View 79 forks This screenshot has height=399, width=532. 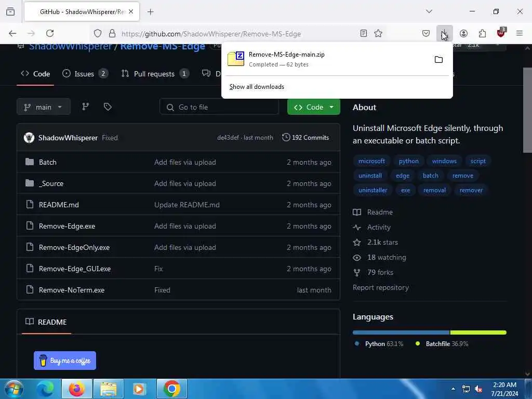click(373, 272)
